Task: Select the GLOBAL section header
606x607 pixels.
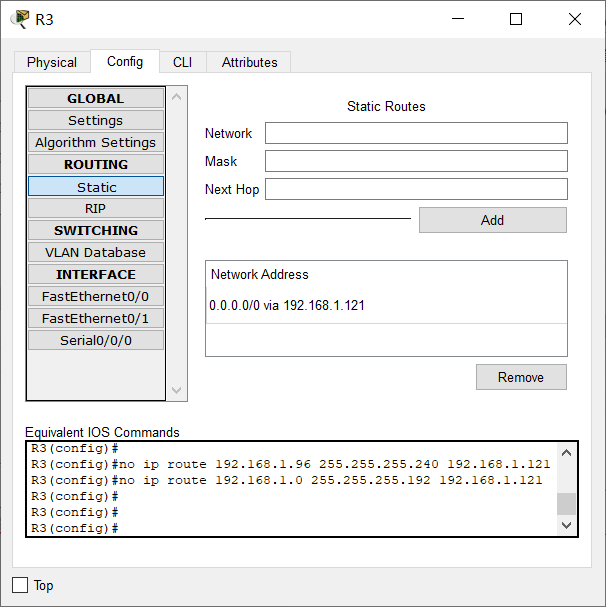Action: (96, 98)
